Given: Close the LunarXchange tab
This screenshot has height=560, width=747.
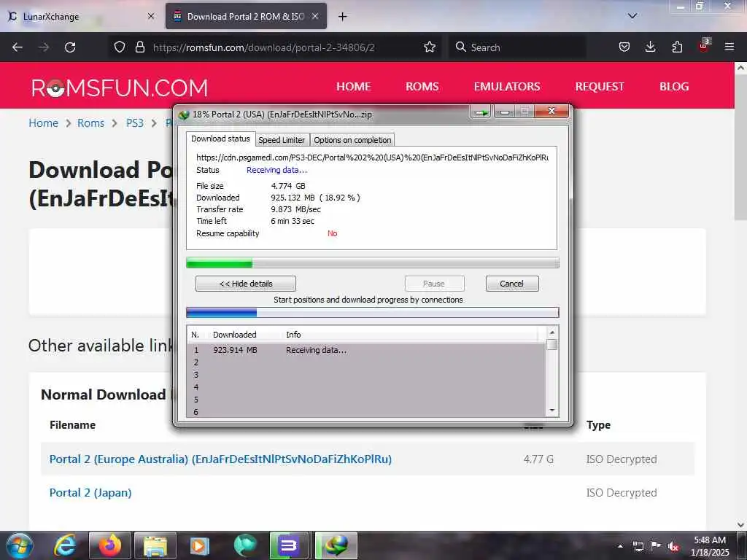Looking at the screenshot, I should coord(151,16).
